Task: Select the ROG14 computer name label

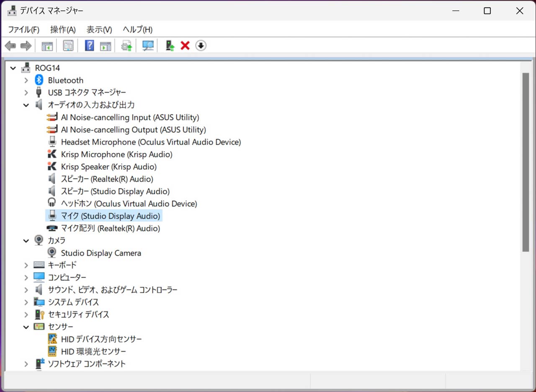Action: [48, 68]
